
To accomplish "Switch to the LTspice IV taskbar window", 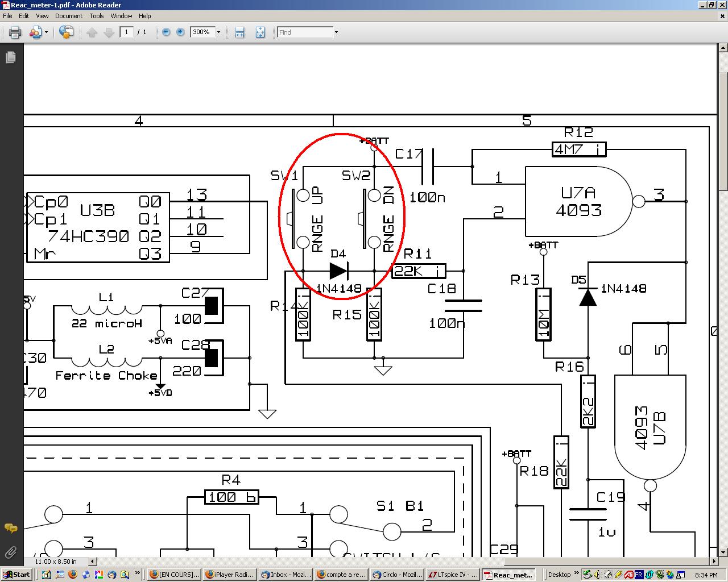I will [453, 575].
